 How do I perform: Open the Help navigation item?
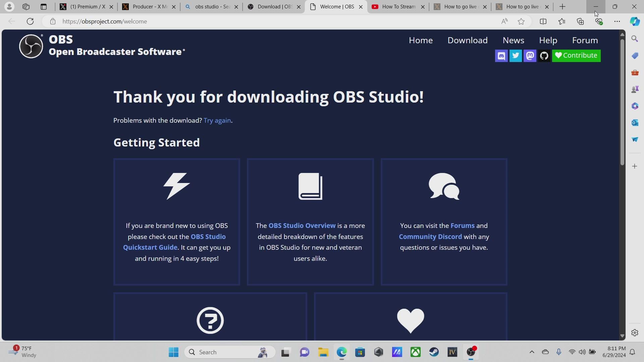pyautogui.click(x=548, y=40)
